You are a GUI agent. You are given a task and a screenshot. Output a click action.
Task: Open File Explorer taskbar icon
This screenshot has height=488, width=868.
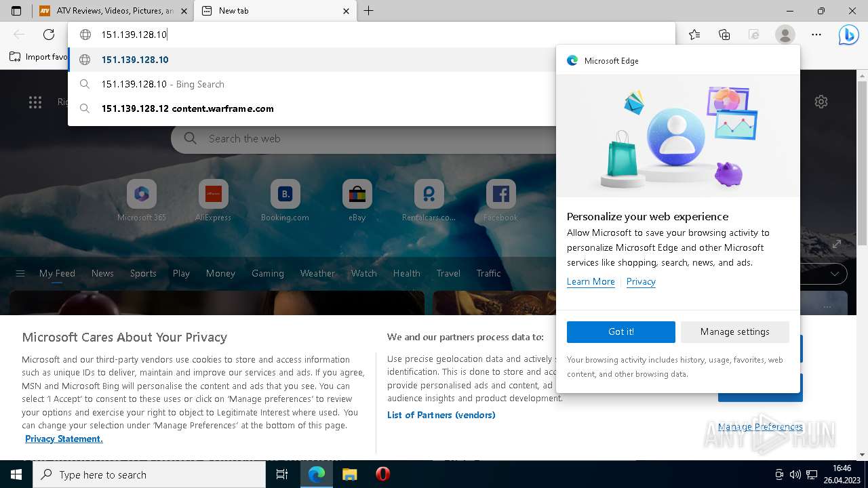[x=349, y=474]
